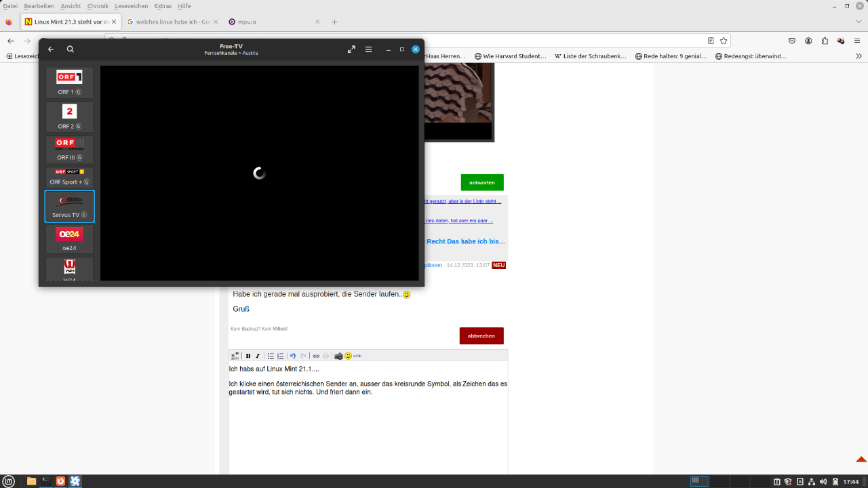Go back using the Free-TV back arrow
Viewport: 868px width, 488px height.
51,49
